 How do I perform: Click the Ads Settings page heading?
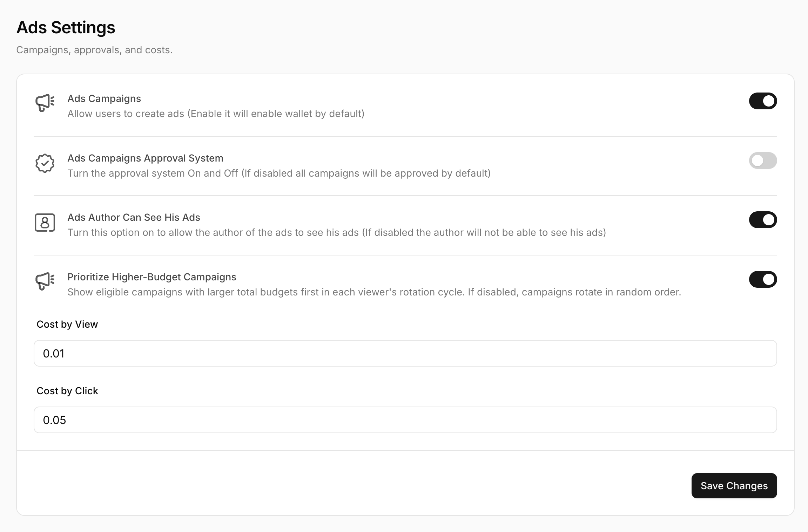point(66,27)
